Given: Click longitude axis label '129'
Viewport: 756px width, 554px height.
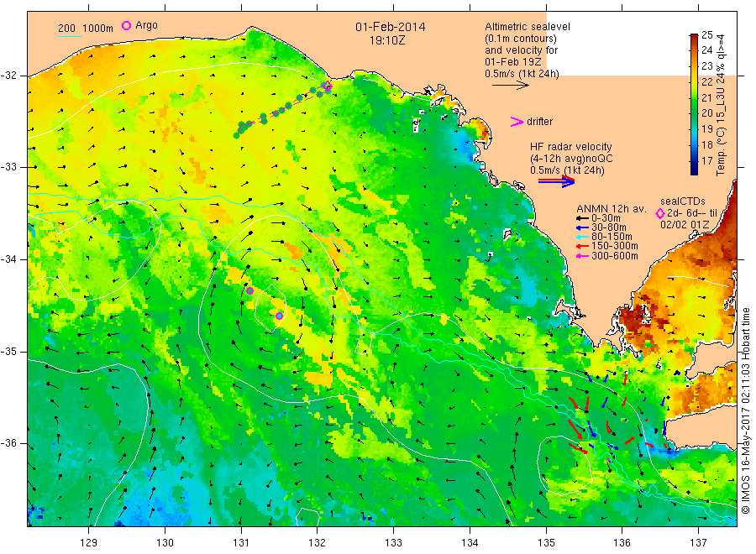Looking at the screenshot, I should [89, 543].
